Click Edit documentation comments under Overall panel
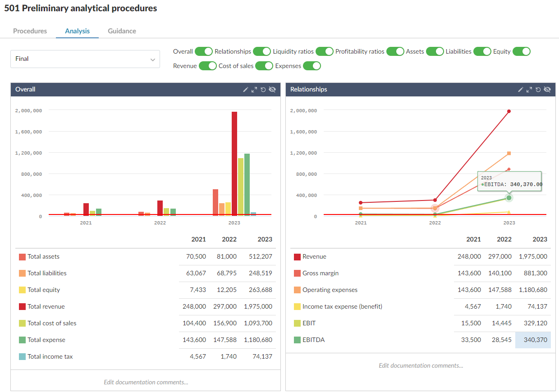Screen dimensions: 559x392 146,382
